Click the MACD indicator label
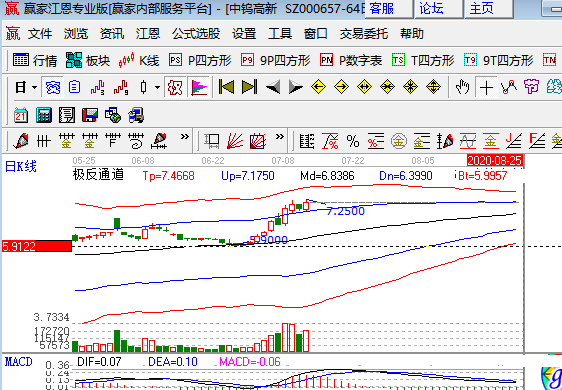 click(19, 362)
